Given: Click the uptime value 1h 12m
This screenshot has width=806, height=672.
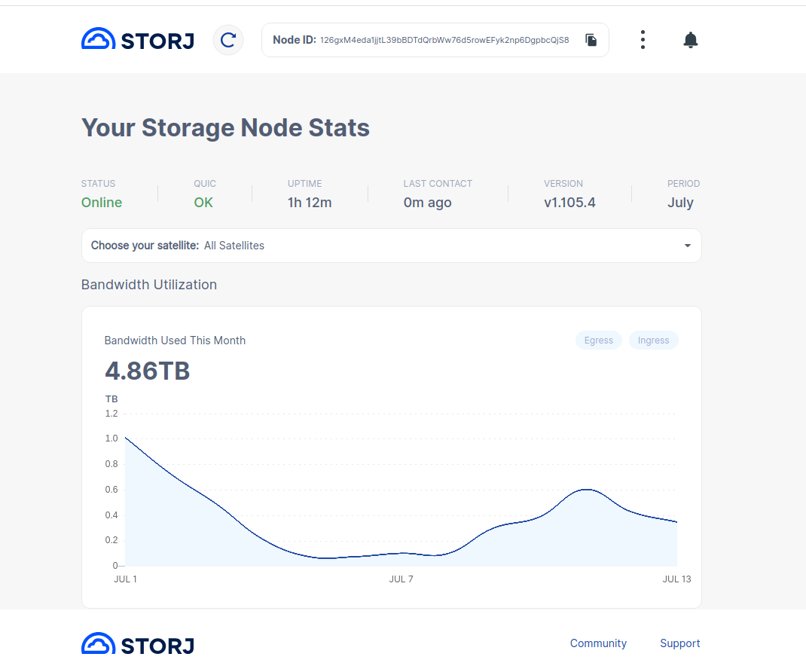Looking at the screenshot, I should [310, 203].
